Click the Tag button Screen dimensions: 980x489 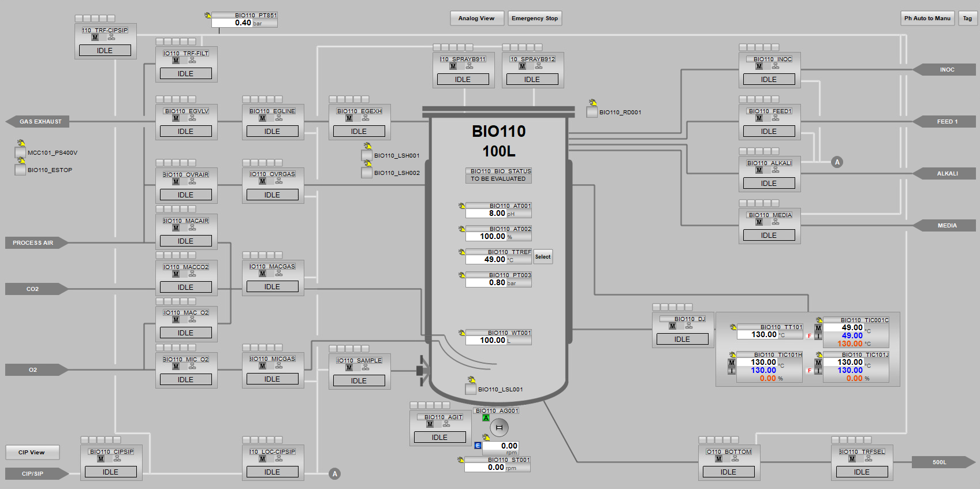[967, 18]
